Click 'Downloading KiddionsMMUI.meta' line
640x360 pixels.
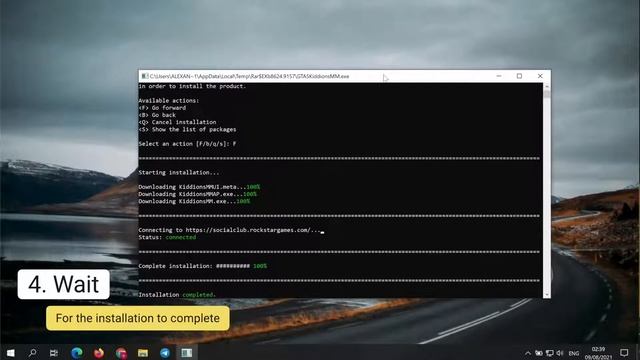[x=199, y=187]
